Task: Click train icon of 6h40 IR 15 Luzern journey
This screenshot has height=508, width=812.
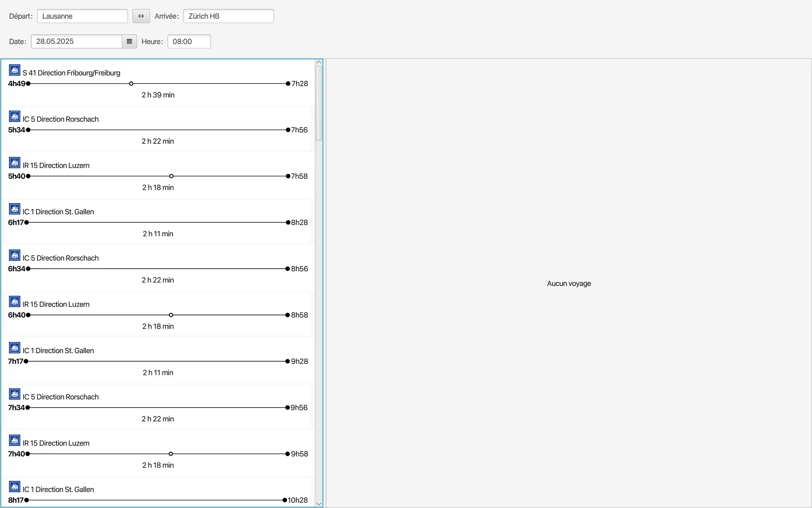Action: 15,302
